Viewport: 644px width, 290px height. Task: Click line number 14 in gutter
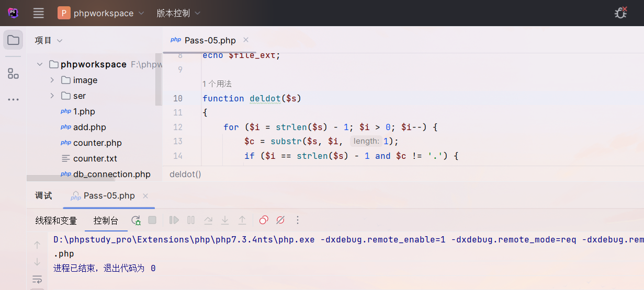(x=177, y=156)
